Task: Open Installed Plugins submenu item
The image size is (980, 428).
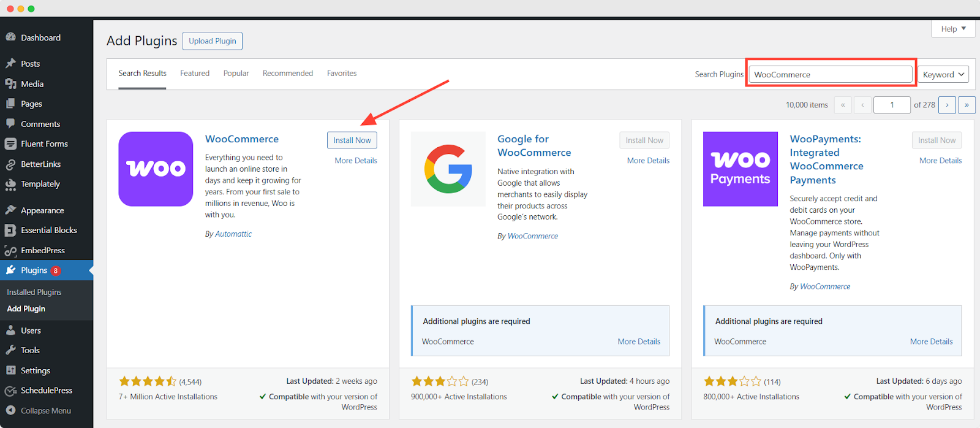Action: click(34, 292)
